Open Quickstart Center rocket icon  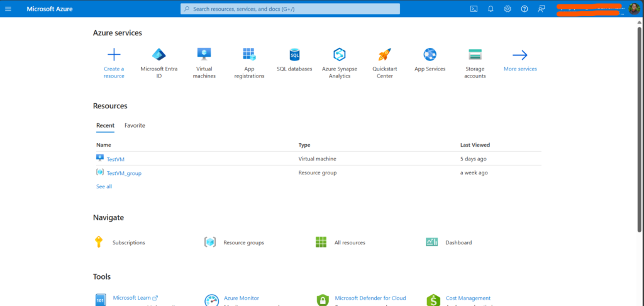[385, 54]
